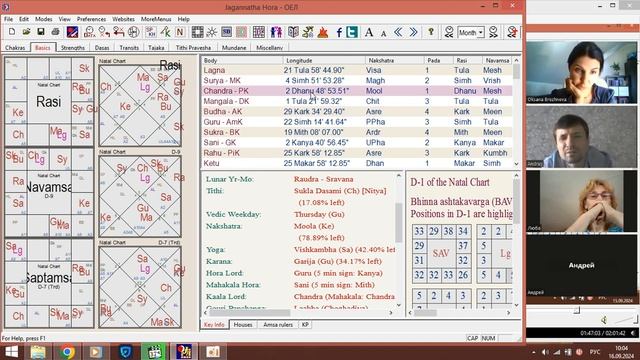Switch to the Transits tab

[129, 48]
